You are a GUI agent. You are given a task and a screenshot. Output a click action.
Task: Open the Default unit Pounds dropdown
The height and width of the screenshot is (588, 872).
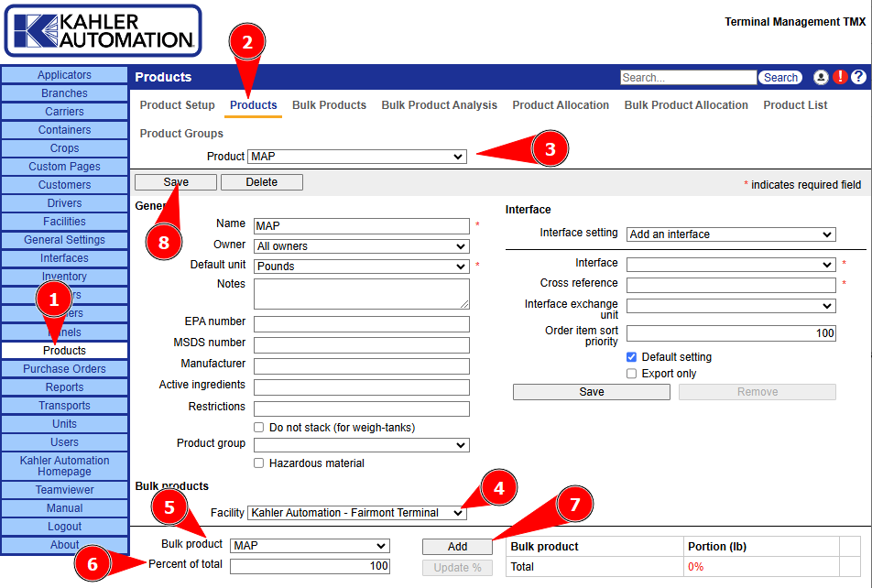tap(362, 266)
